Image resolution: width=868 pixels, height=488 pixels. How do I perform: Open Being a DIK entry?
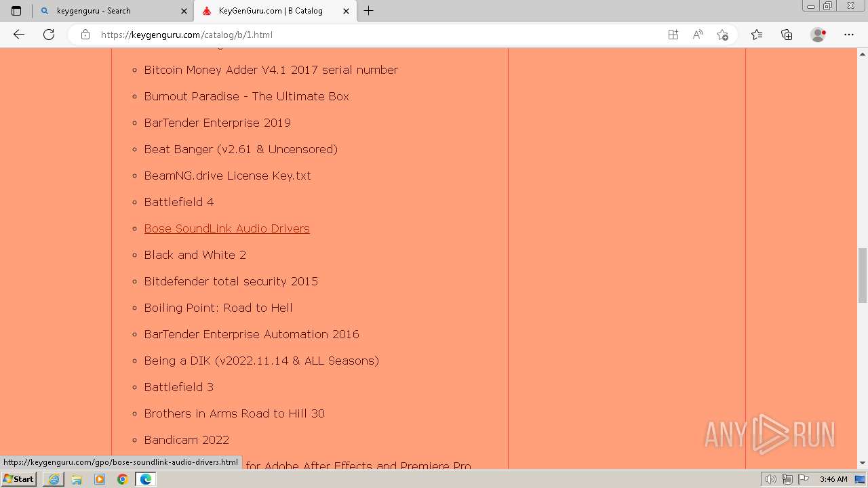click(261, 361)
